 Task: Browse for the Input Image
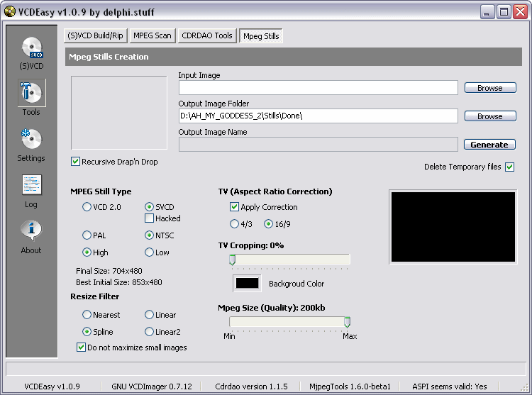click(489, 88)
